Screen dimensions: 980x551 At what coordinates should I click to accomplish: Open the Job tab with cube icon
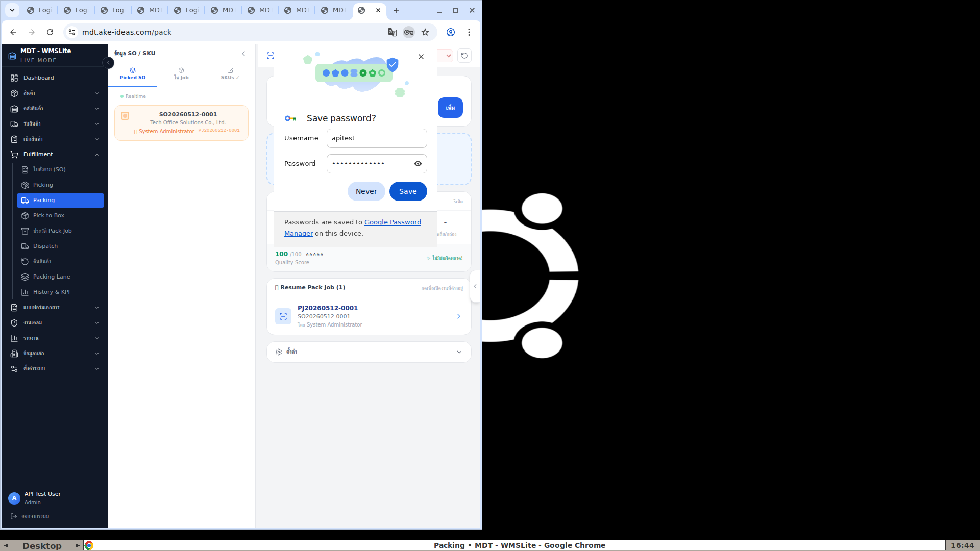pos(181,74)
